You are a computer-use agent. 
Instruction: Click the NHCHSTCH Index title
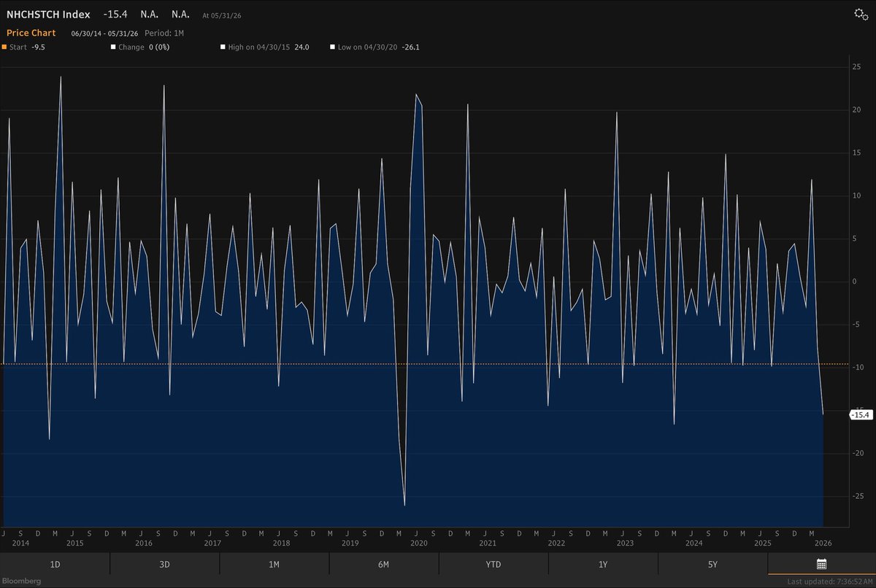tap(48, 15)
